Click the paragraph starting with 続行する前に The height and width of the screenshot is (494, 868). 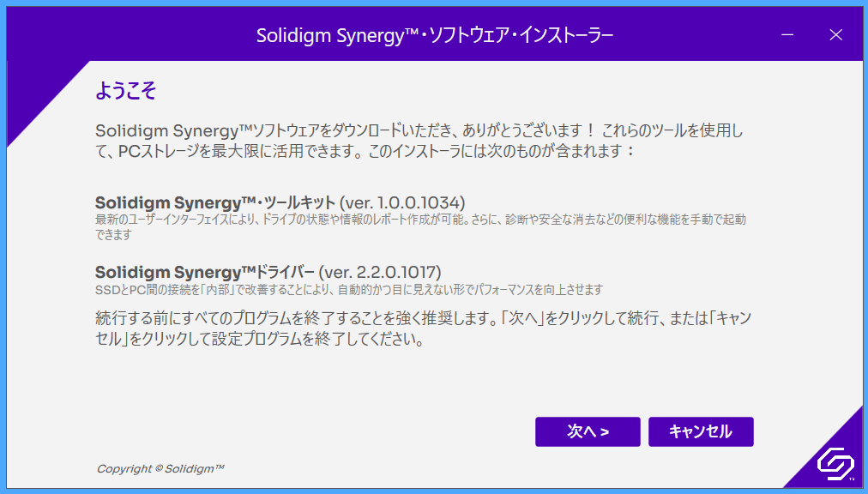[x=424, y=328]
